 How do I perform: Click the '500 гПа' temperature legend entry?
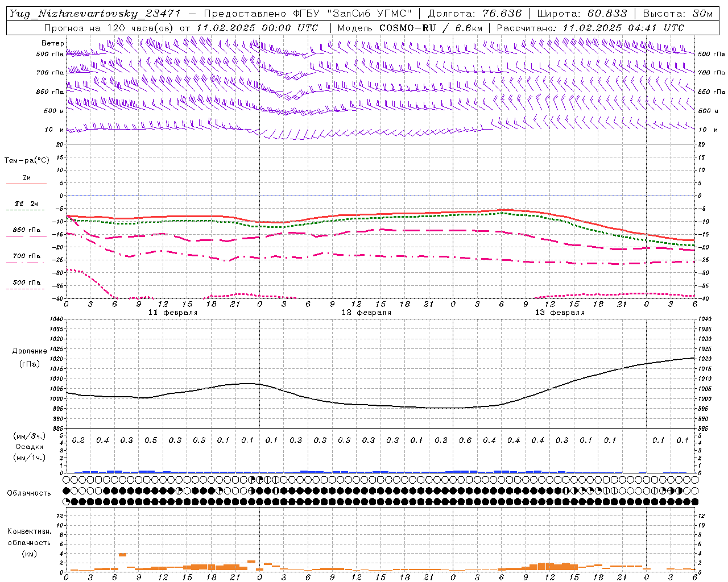[27, 282]
